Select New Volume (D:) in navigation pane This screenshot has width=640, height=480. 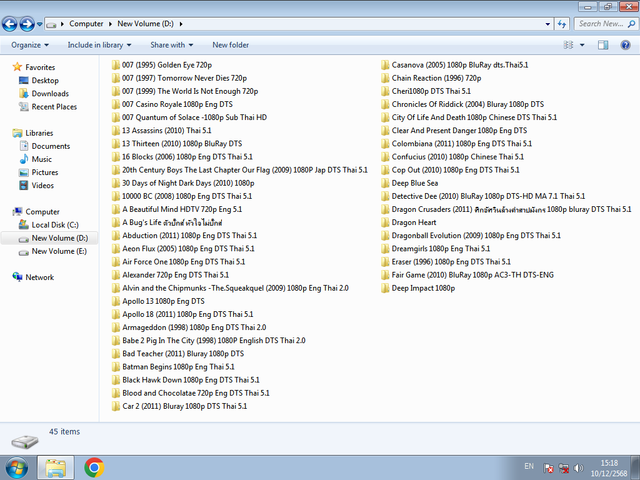(60, 238)
